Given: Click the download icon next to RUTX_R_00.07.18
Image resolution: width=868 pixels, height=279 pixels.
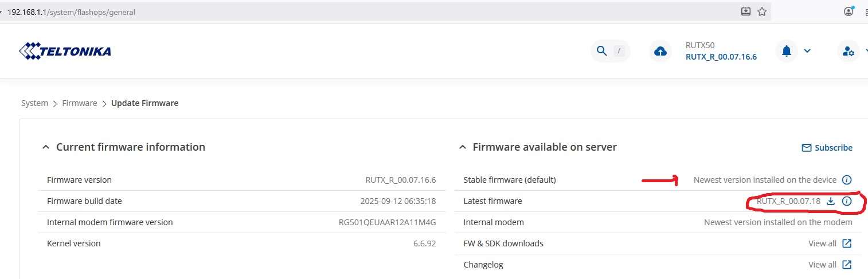Looking at the screenshot, I should point(831,201).
